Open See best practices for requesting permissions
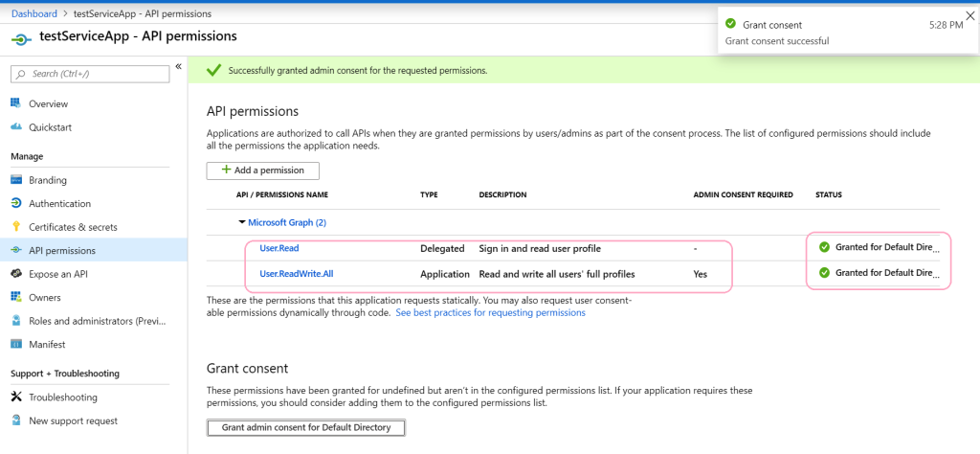 tap(491, 312)
